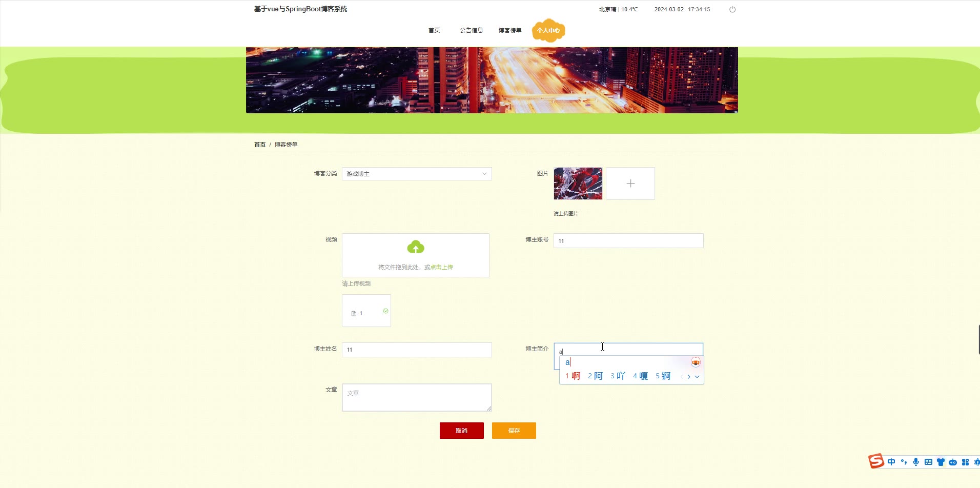Open the 博客榜单 navigation menu item
The height and width of the screenshot is (488, 980).
[x=510, y=30]
